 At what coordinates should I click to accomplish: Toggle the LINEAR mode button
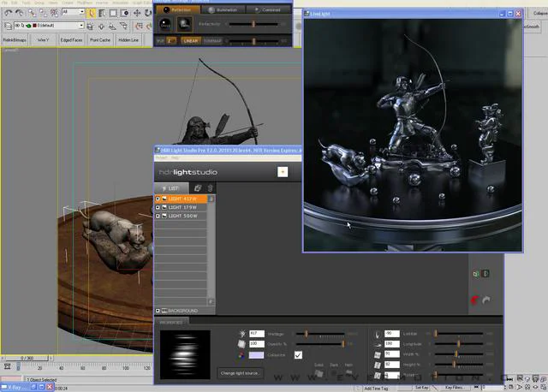point(191,41)
